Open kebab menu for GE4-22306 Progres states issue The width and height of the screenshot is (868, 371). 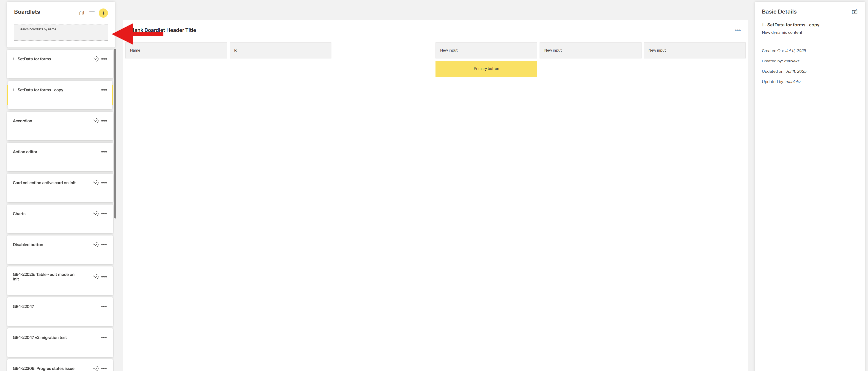(104, 368)
